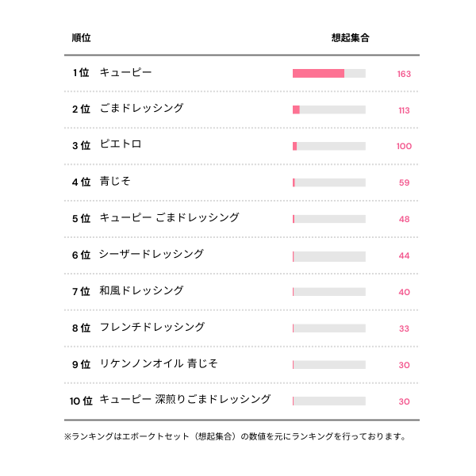Click the score value 163
Screen dimensions: 476x476
pos(404,74)
